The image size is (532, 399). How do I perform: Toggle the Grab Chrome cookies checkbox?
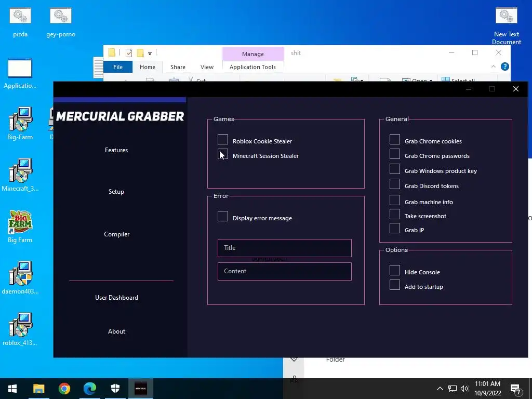tap(395, 139)
